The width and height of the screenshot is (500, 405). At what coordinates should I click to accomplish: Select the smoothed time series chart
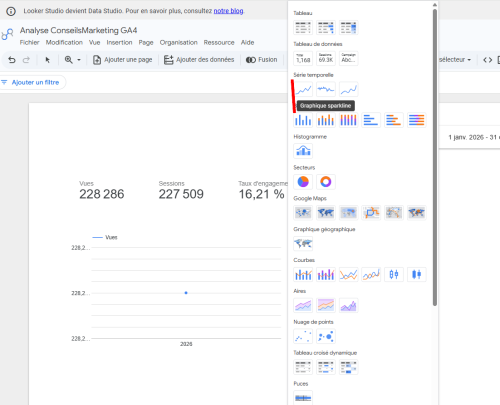[x=348, y=89]
